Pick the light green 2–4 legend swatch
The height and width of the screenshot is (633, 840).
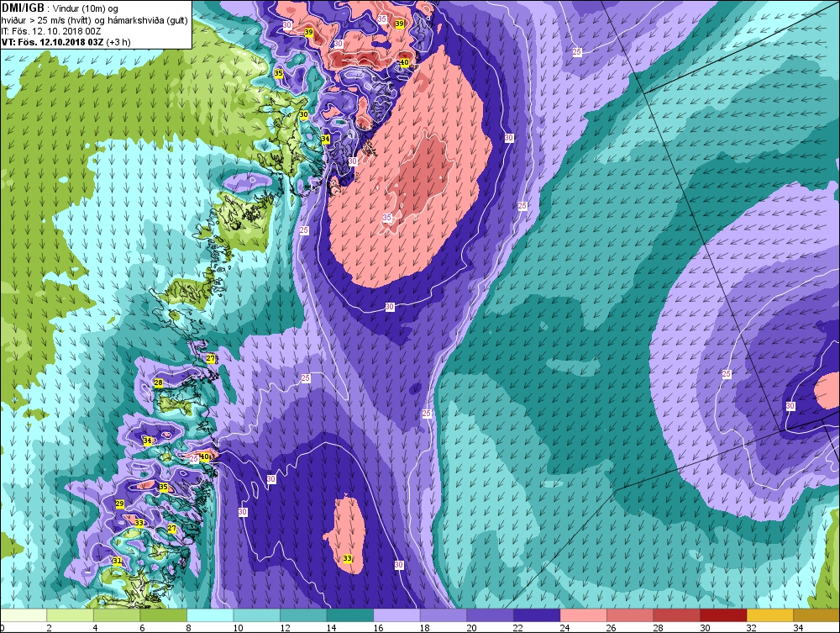pyautogui.click(x=71, y=615)
